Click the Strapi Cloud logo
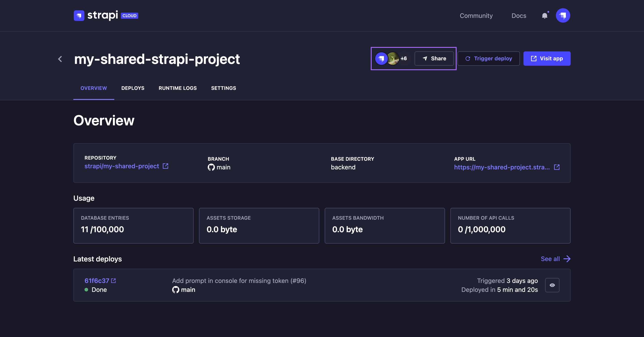 (106, 15)
